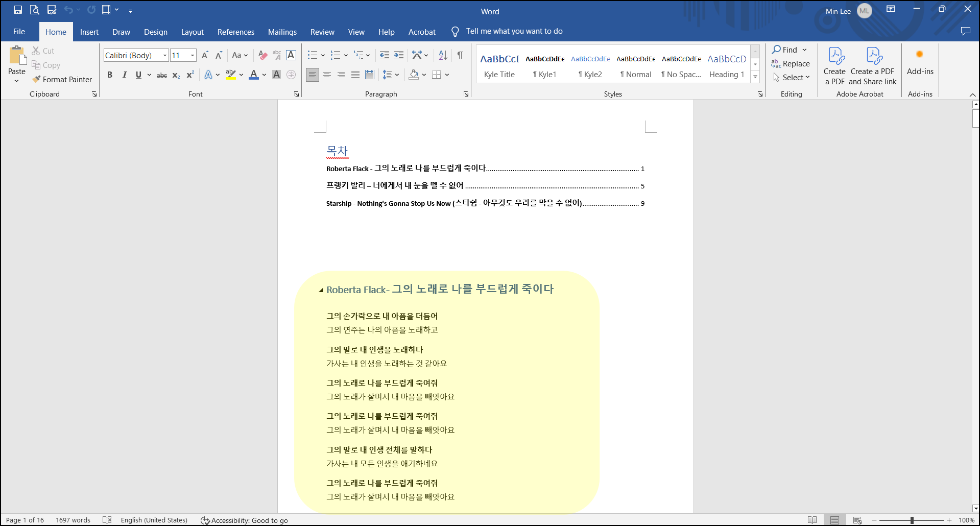Click the Paste clipboard icon

point(17,56)
